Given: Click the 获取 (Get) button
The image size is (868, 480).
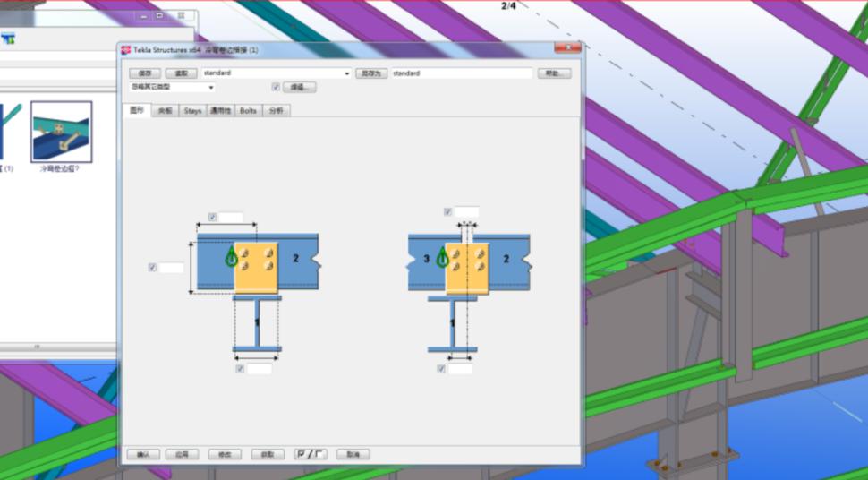Looking at the screenshot, I should [268, 455].
